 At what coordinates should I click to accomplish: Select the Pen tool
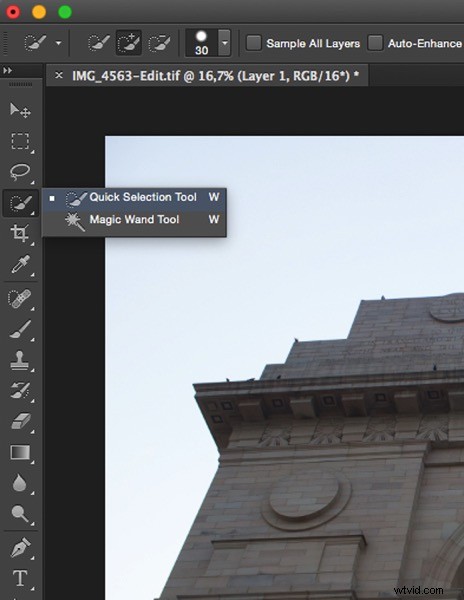[x=20, y=548]
